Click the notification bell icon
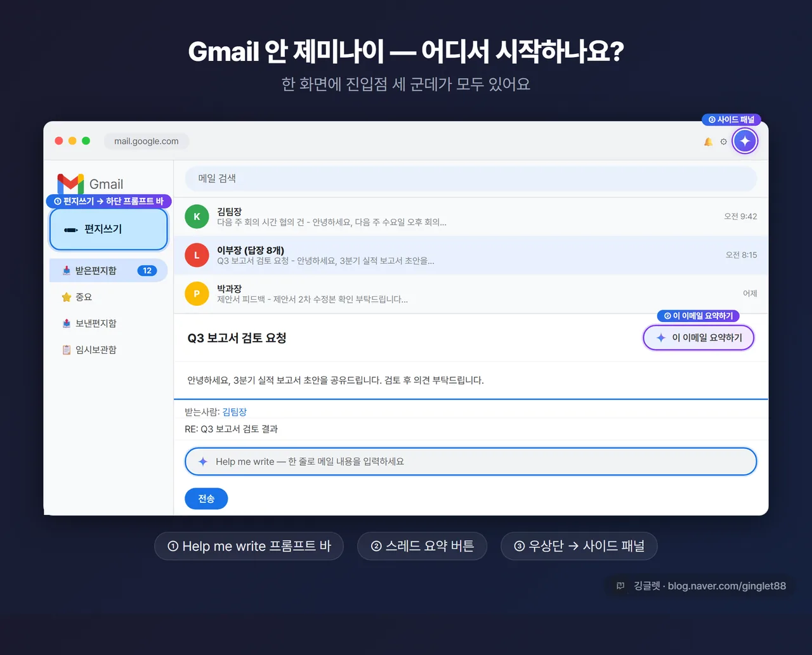Viewport: 812px width, 655px height. (x=708, y=141)
